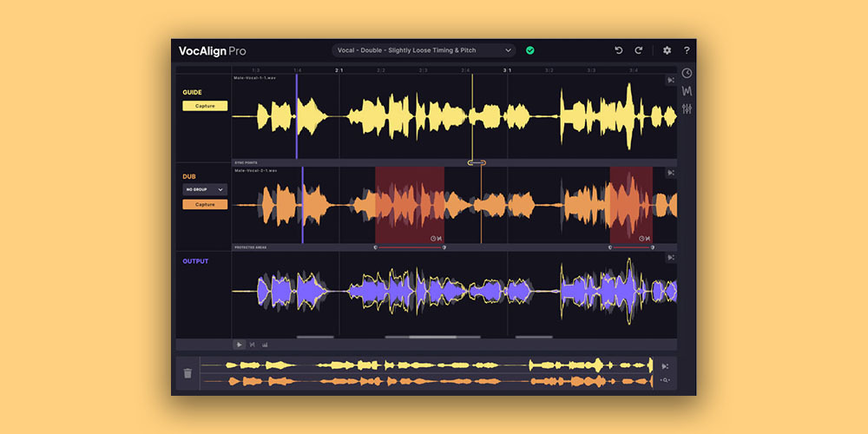The width and height of the screenshot is (868, 434).
Task: Click the redo arrow icon
Action: point(638,50)
